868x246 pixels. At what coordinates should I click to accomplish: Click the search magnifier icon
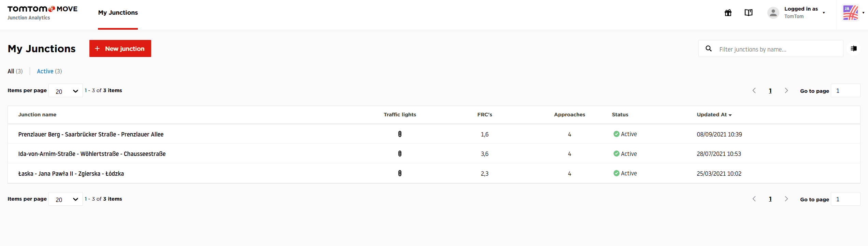pos(709,49)
